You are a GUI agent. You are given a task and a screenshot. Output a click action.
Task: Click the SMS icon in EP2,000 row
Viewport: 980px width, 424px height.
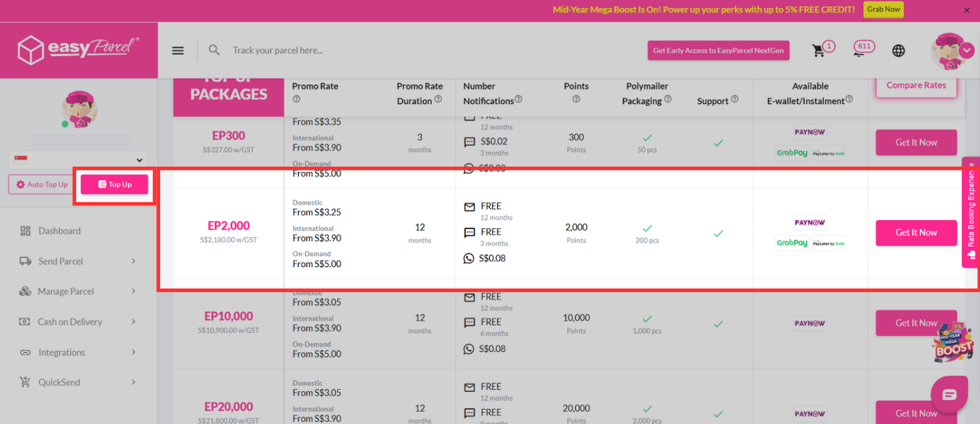pos(469,232)
